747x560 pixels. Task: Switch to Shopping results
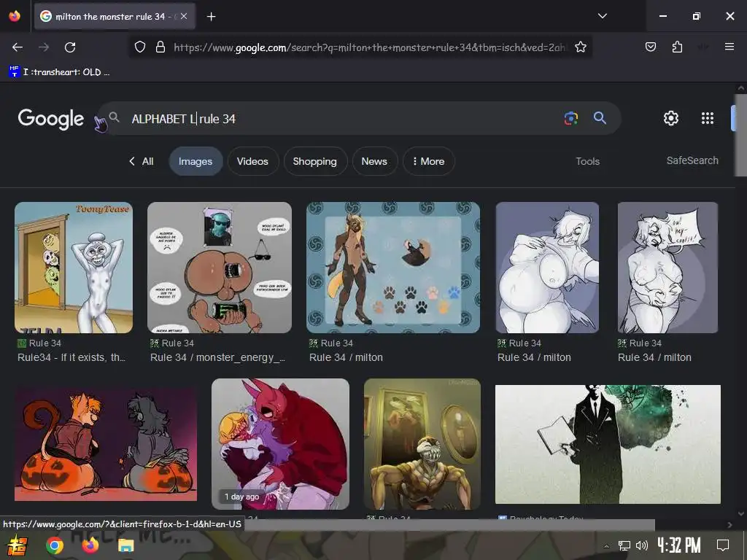[315, 161]
